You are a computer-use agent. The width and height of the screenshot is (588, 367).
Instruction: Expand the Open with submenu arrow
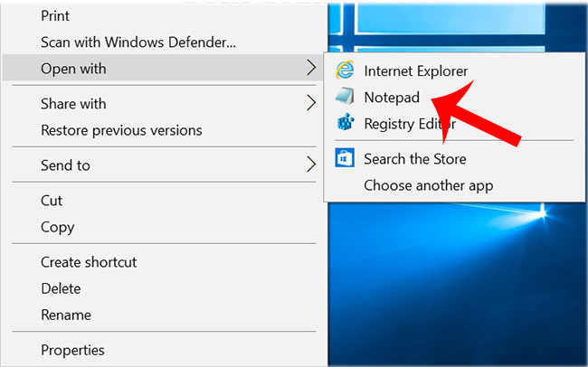point(311,68)
